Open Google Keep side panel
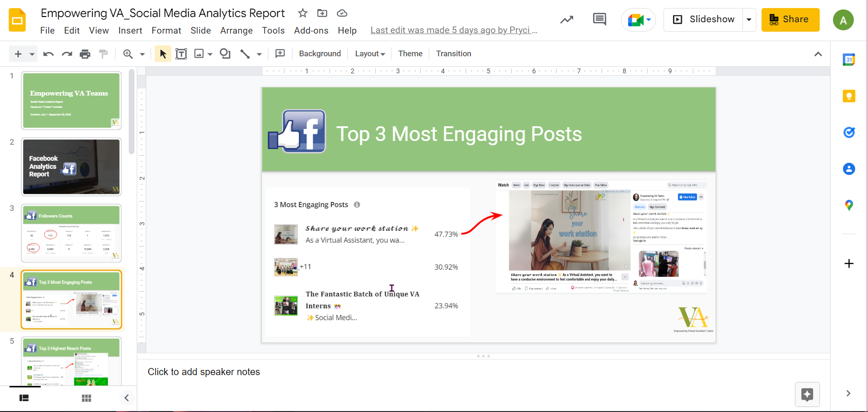 click(849, 96)
